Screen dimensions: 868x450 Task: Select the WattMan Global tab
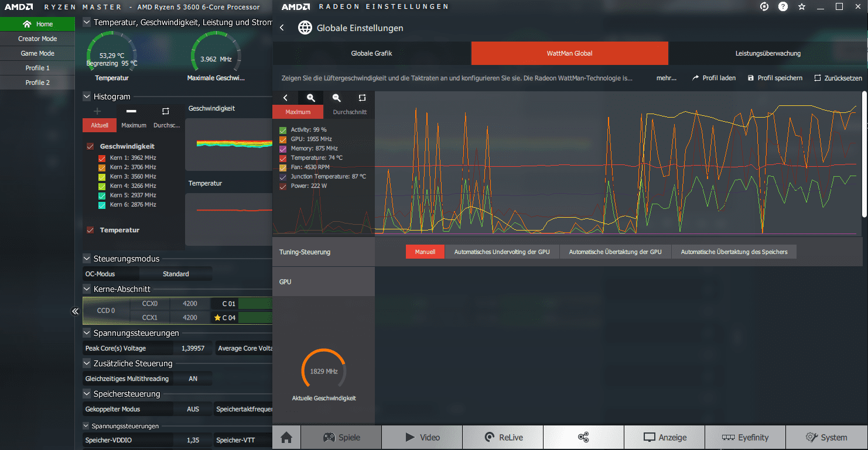pos(569,53)
